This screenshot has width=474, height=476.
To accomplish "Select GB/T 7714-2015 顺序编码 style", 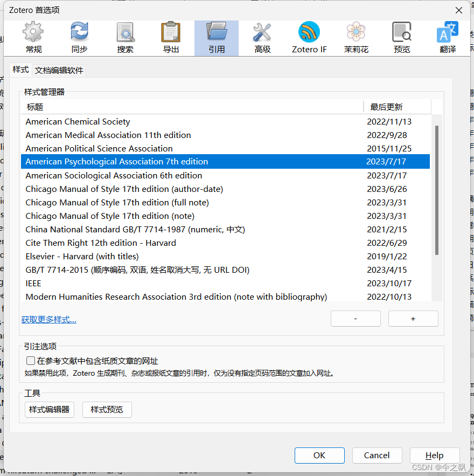I will pos(225,270).
